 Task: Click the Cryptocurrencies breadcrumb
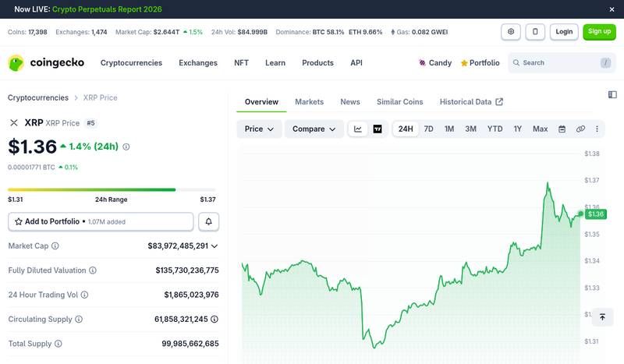pyautogui.click(x=38, y=97)
